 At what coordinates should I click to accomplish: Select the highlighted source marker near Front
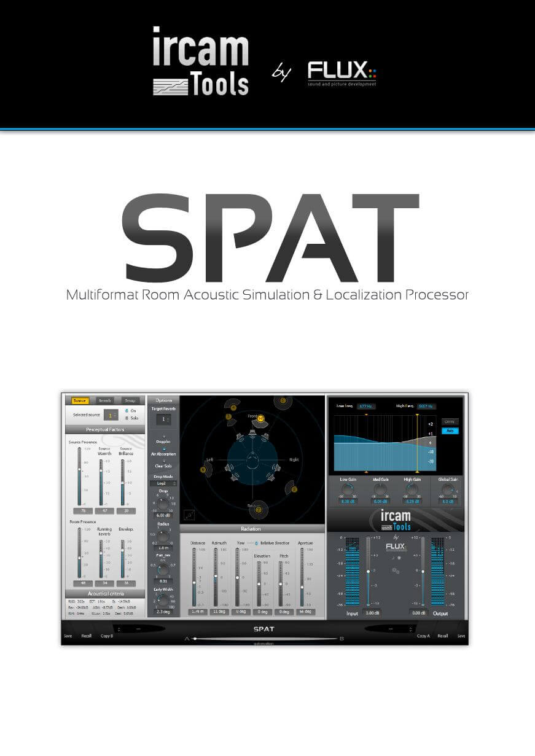pyautogui.click(x=261, y=418)
